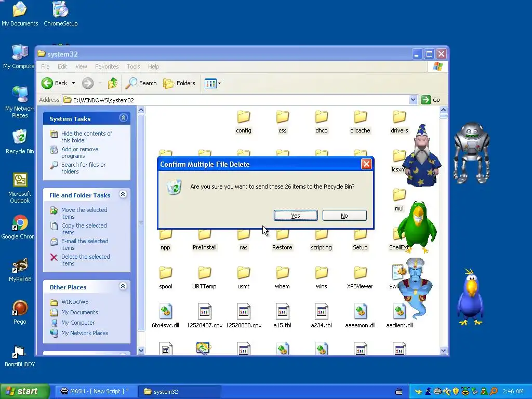532x399 pixels.
Task: Select the dhcp folder icon
Action: click(321, 117)
